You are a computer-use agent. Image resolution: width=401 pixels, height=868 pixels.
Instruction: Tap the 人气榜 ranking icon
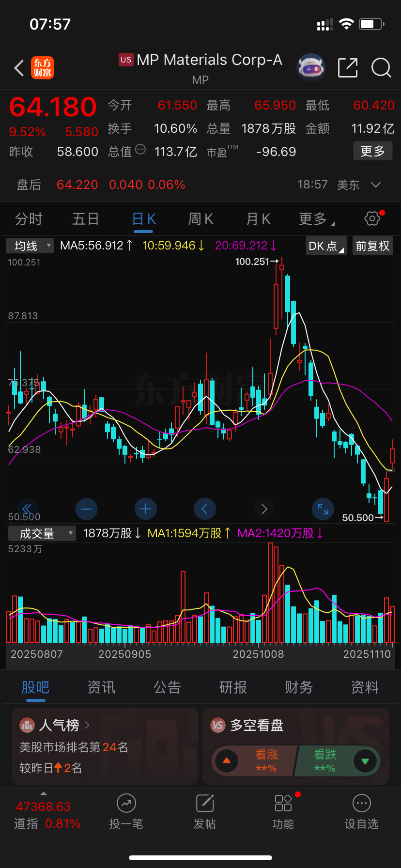click(27, 725)
